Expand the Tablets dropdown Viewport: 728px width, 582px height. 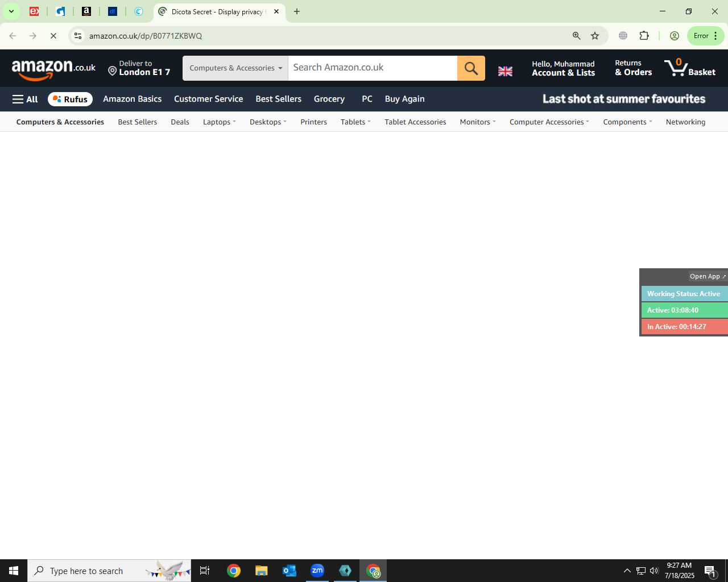point(356,122)
